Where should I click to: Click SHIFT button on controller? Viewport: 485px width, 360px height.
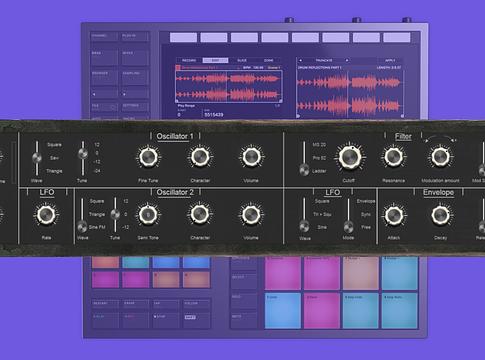tap(196, 319)
